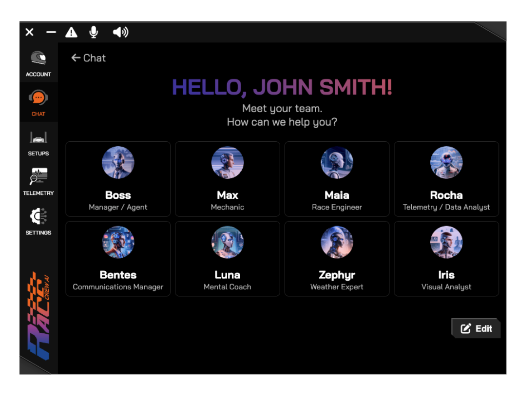Image resolution: width=518 pixels, height=420 pixels.
Task: Open the Setups car icon
Action: point(38,138)
